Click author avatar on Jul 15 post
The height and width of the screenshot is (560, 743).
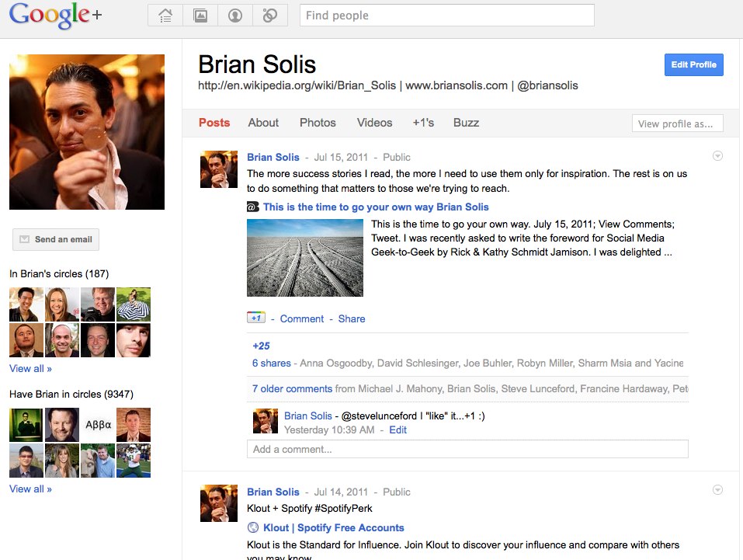click(x=219, y=169)
